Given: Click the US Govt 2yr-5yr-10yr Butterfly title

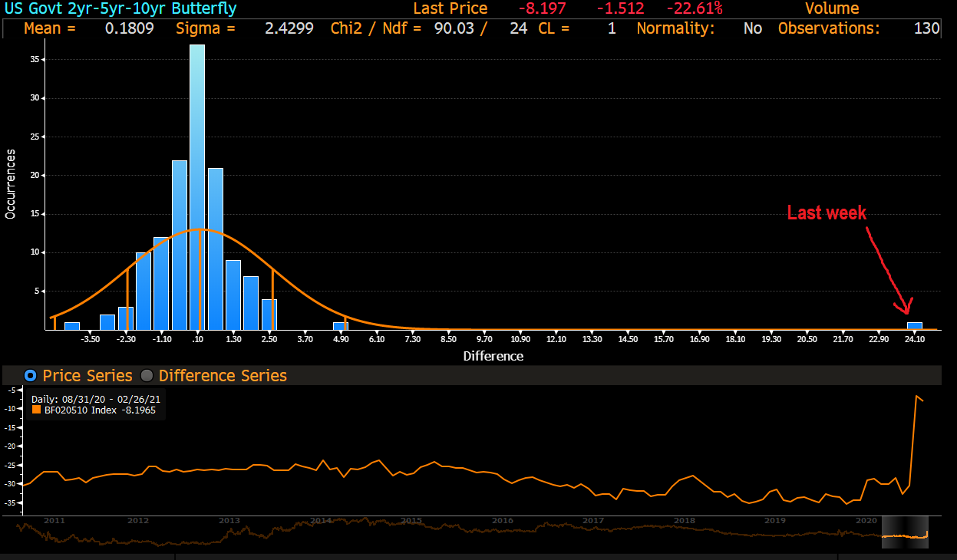Looking at the screenshot, I should point(120,9).
